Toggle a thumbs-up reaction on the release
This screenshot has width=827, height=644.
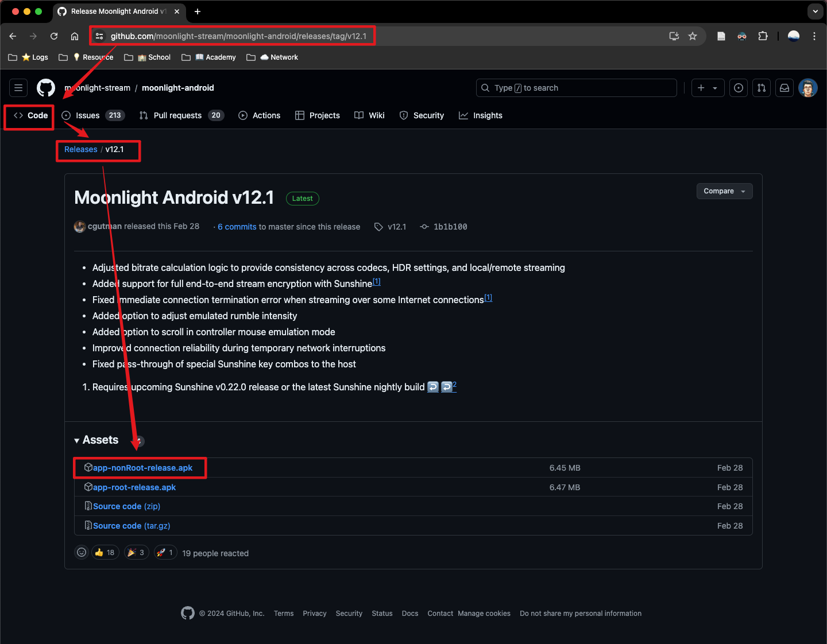click(105, 552)
